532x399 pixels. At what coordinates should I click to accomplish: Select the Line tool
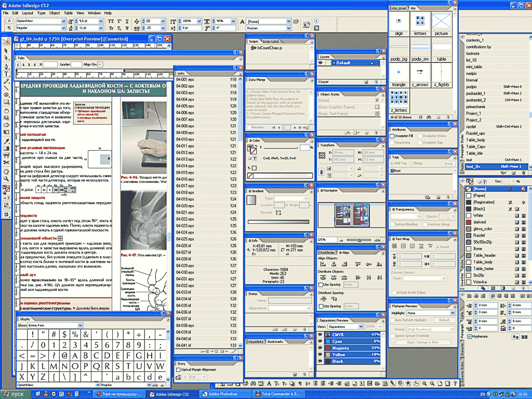(x=6, y=88)
